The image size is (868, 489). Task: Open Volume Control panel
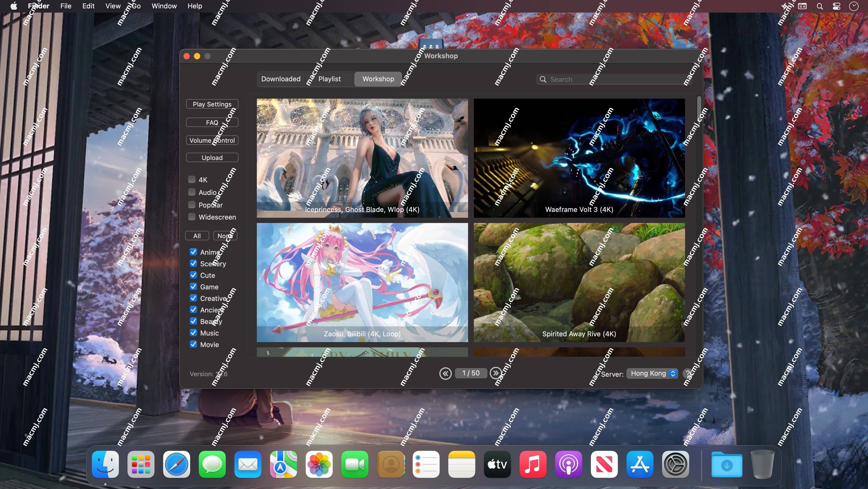(212, 140)
